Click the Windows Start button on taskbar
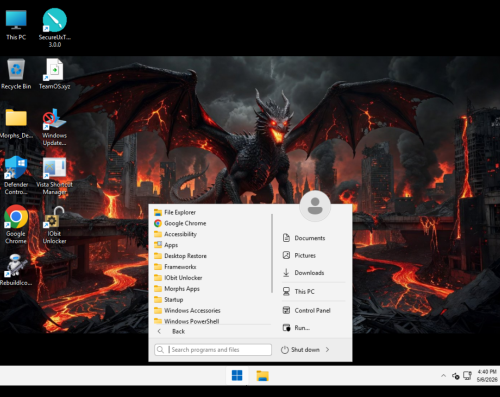500x397 pixels. click(x=237, y=376)
